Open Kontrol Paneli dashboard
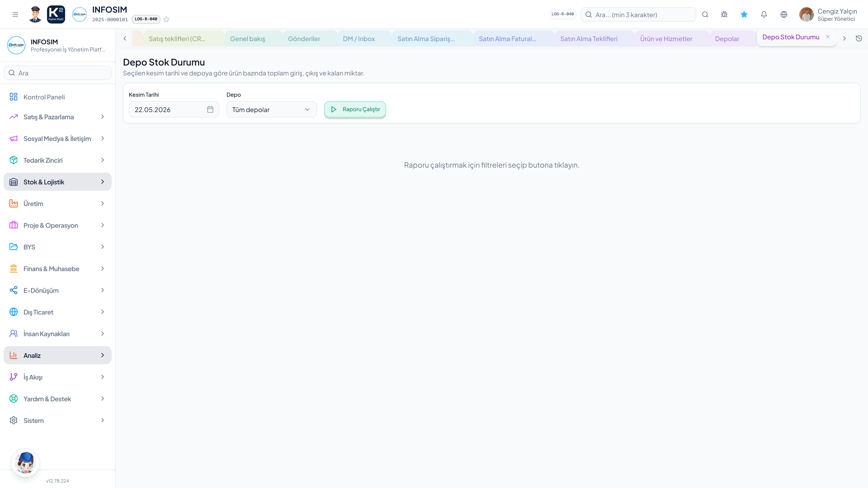 (x=58, y=97)
